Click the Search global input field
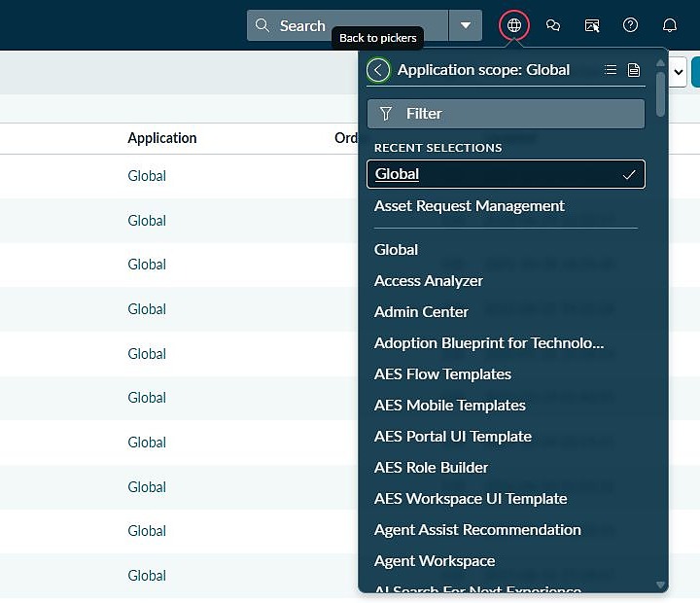 tap(348, 25)
